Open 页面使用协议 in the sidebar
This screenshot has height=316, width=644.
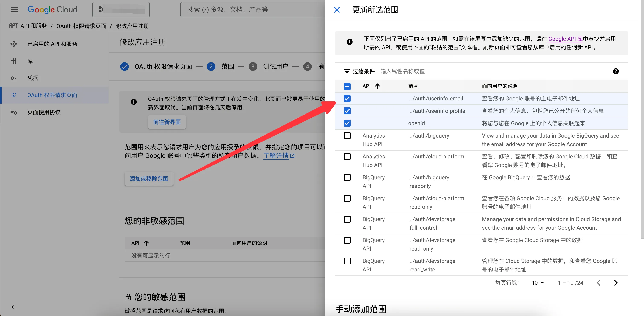coord(44,112)
